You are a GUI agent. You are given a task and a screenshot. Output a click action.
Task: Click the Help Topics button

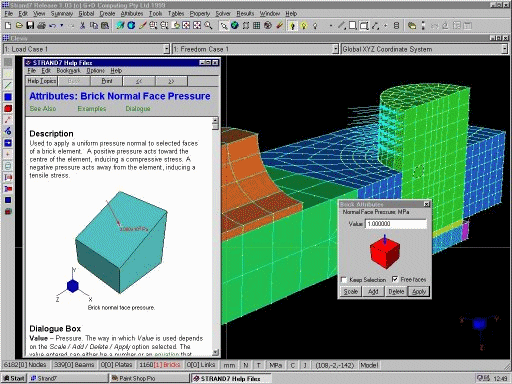[x=42, y=81]
